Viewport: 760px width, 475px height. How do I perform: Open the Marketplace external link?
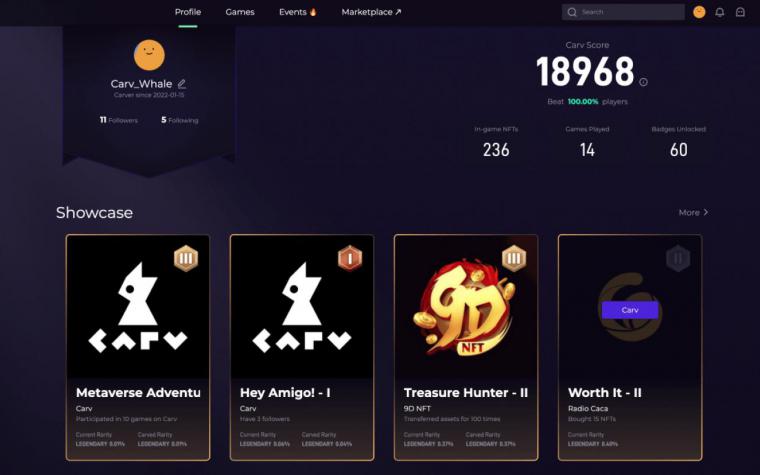click(371, 12)
